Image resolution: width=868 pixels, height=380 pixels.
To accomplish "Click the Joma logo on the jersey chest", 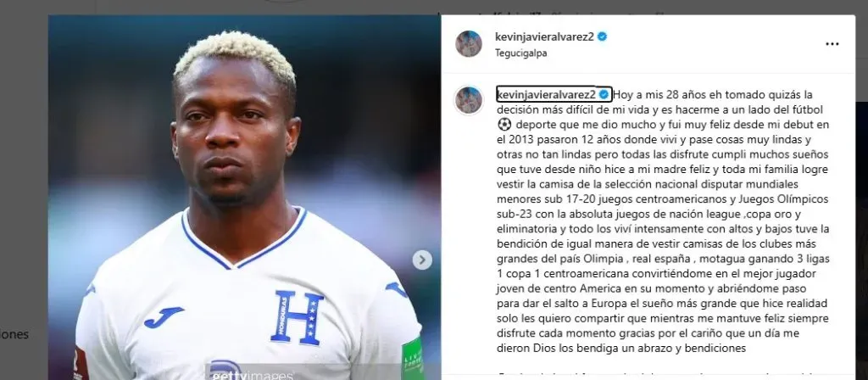I will [163, 317].
